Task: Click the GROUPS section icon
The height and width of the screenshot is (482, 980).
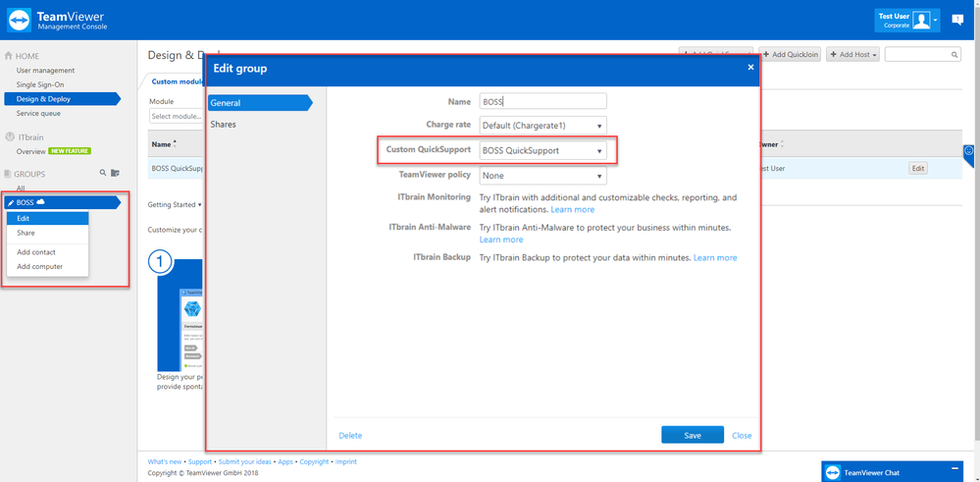Action: click(x=8, y=173)
